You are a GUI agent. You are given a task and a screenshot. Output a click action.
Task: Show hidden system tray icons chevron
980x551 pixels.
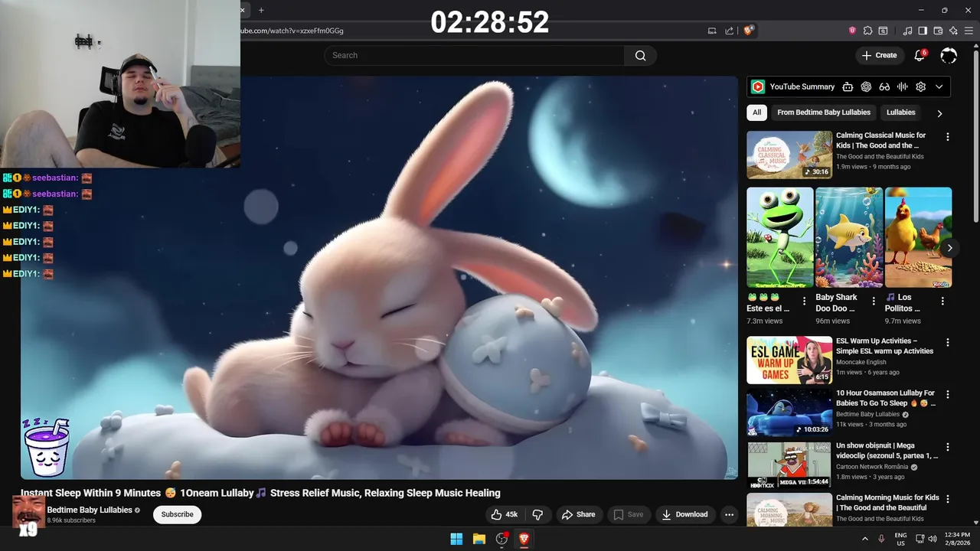(x=865, y=539)
